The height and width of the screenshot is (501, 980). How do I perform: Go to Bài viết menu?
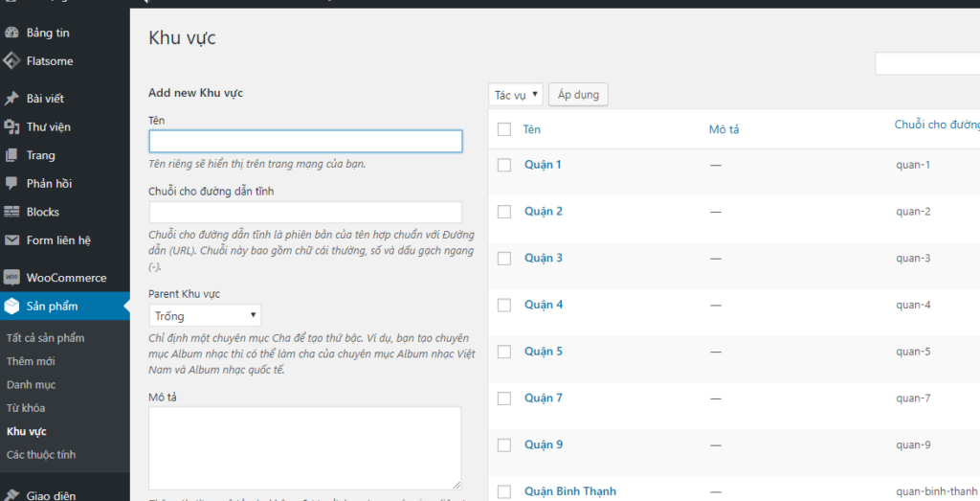(45, 99)
